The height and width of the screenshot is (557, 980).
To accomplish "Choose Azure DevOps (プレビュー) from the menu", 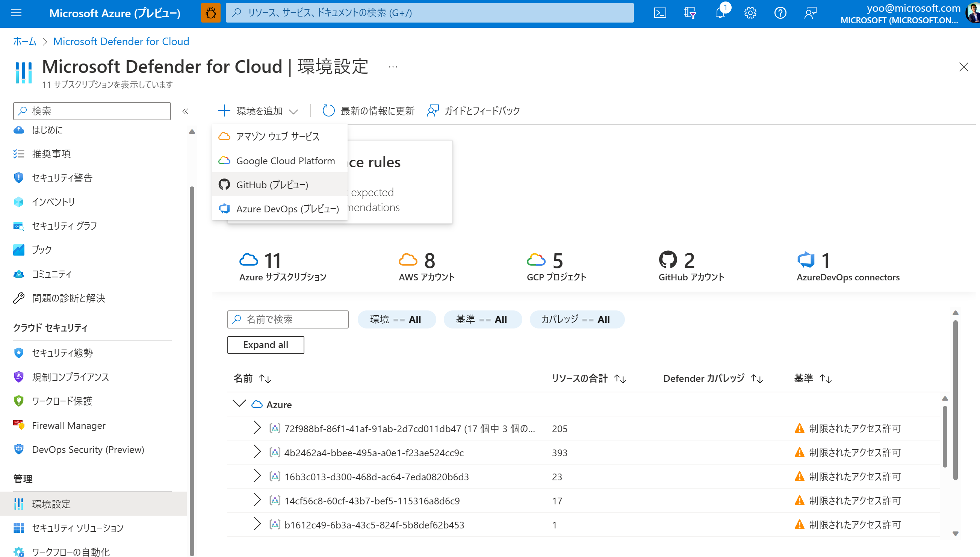I will 287,209.
